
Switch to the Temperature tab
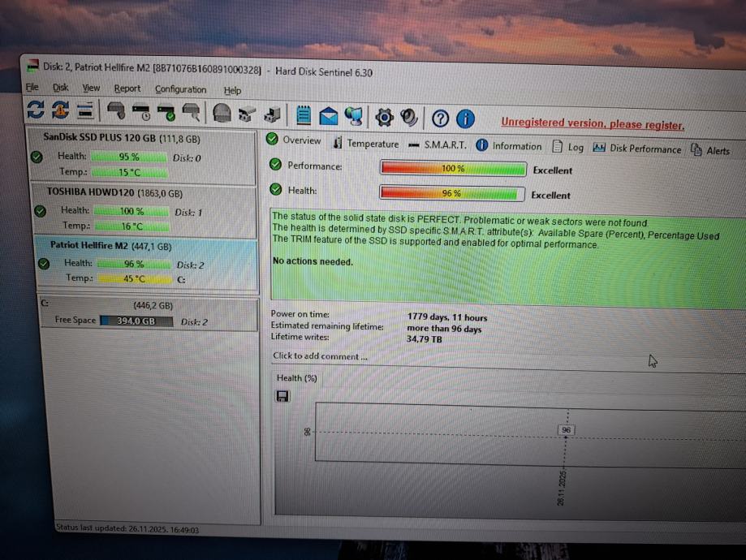tap(366, 143)
